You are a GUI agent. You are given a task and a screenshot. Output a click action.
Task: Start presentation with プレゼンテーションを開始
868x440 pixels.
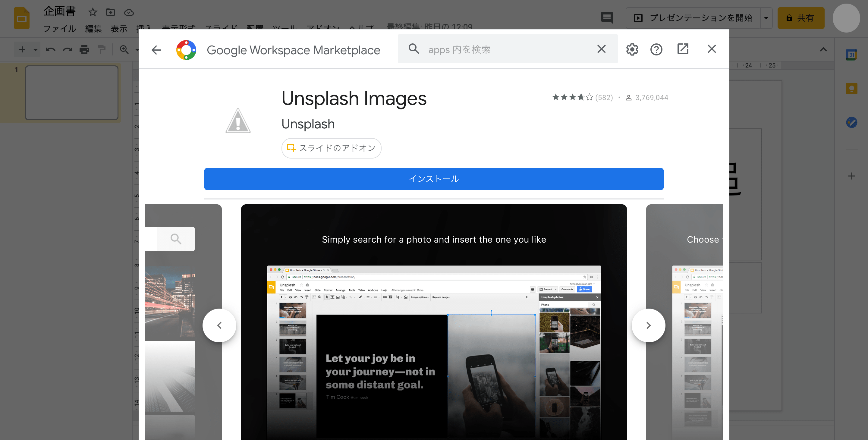(x=693, y=18)
